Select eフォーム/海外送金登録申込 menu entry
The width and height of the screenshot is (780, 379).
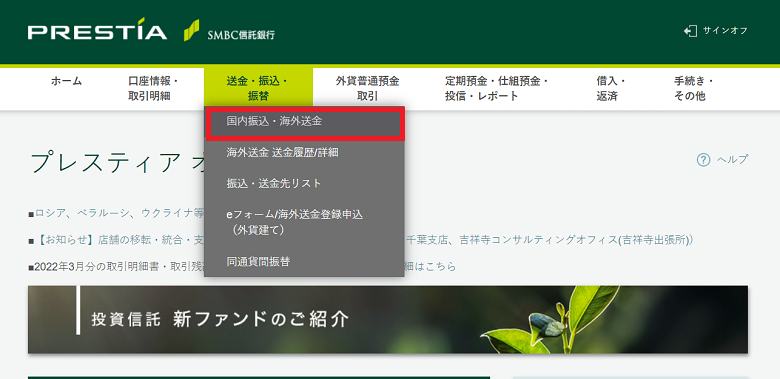(x=304, y=222)
